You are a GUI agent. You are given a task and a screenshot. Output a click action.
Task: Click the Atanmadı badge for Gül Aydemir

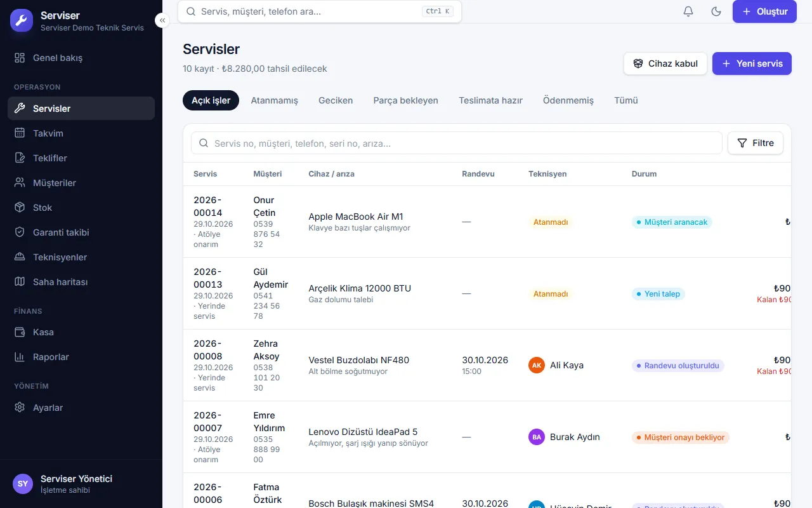(x=551, y=294)
